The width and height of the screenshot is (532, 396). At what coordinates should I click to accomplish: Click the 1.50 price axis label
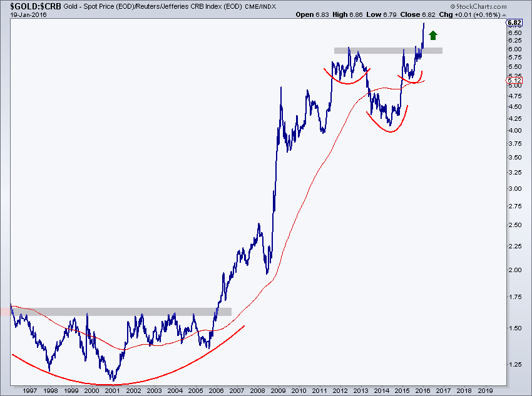[515, 328]
